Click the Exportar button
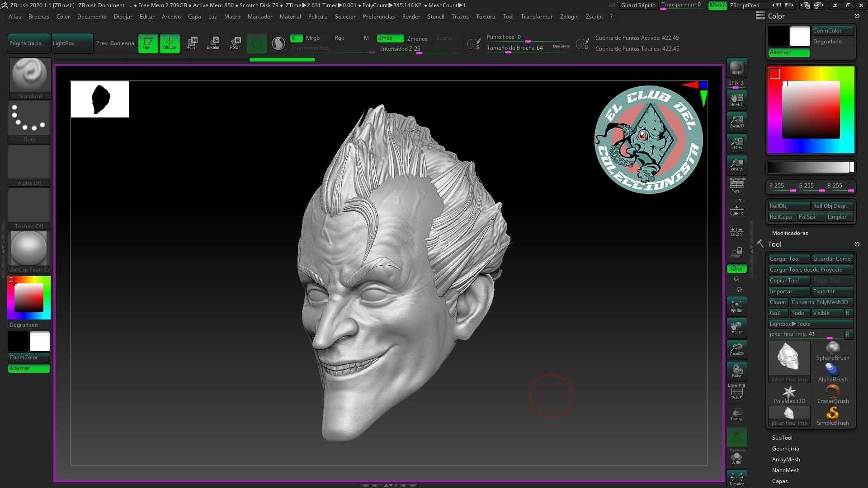Viewport: 868px width, 488px height. [x=832, y=291]
